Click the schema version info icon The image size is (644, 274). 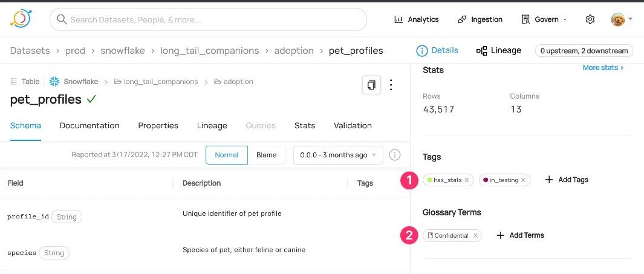(x=394, y=155)
